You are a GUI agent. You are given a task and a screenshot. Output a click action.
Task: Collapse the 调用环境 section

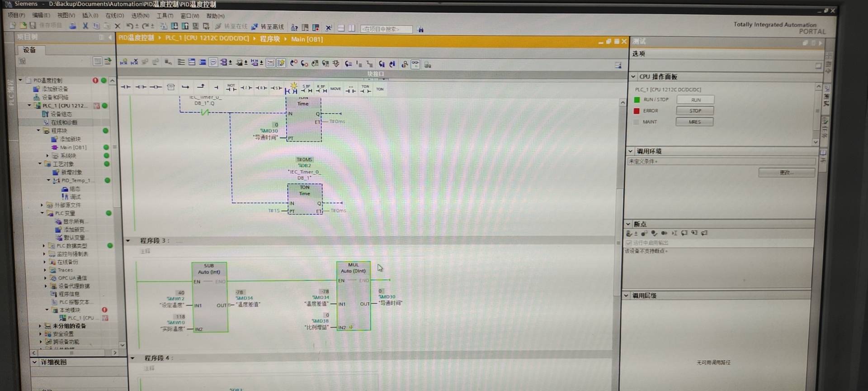[631, 151]
